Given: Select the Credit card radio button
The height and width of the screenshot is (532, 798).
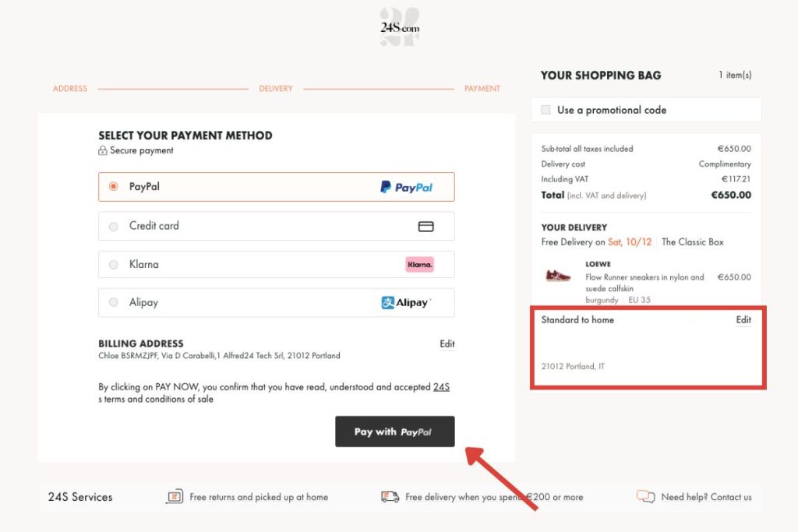Looking at the screenshot, I should click(114, 226).
